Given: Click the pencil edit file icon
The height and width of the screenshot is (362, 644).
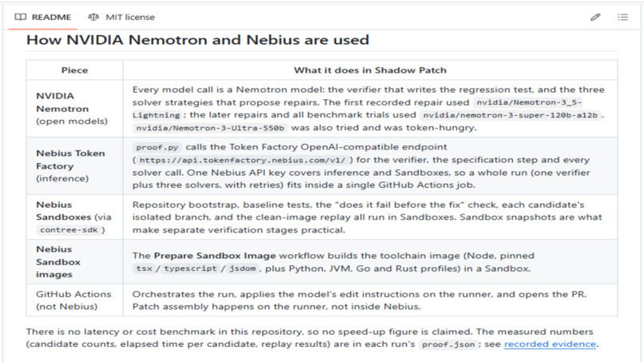Looking at the screenshot, I should point(595,18).
